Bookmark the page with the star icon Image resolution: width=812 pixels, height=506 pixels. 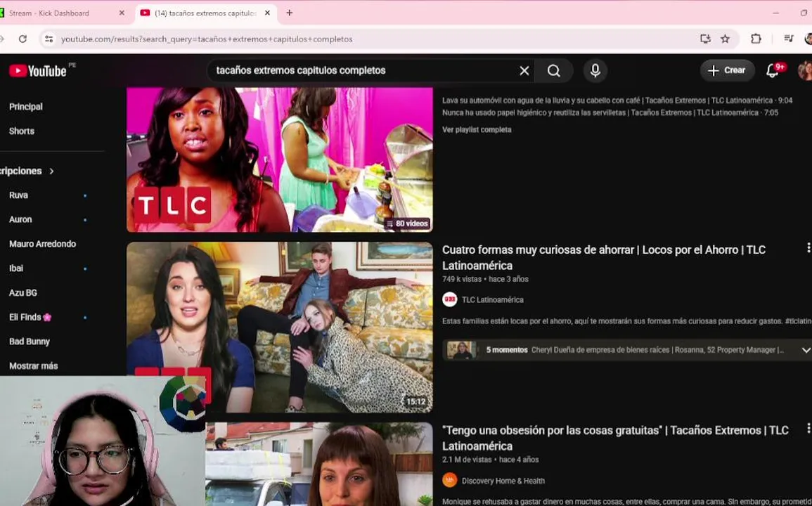[x=725, y=39]
